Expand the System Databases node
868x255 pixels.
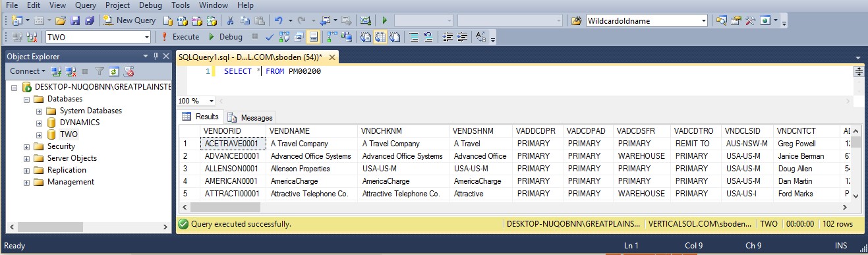39,111
